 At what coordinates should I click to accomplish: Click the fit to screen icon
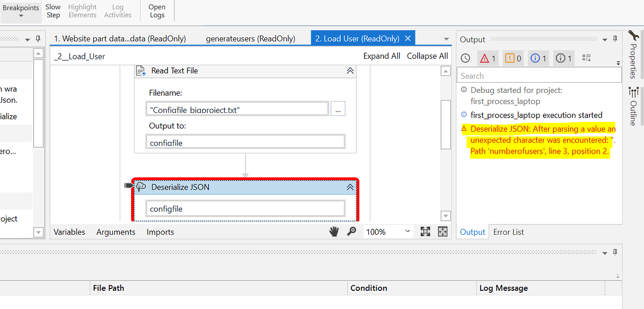tap(425, 232)
